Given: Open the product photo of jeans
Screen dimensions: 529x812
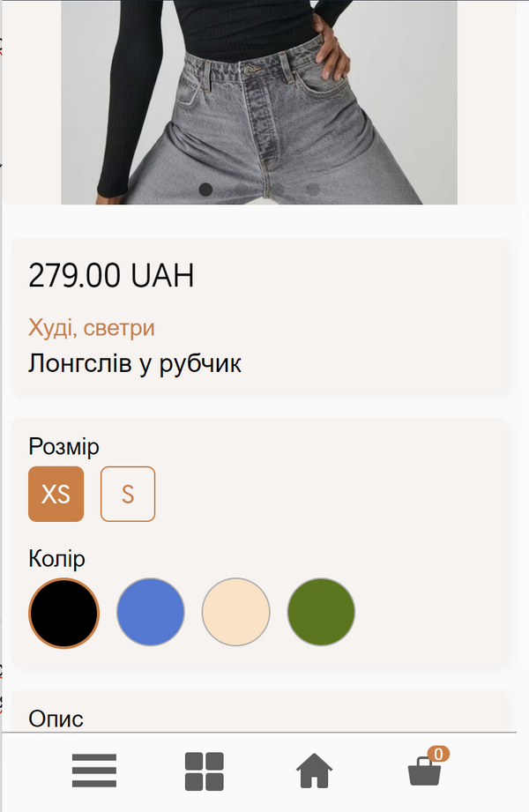Looking at the screenshot, I should [259, 102].
